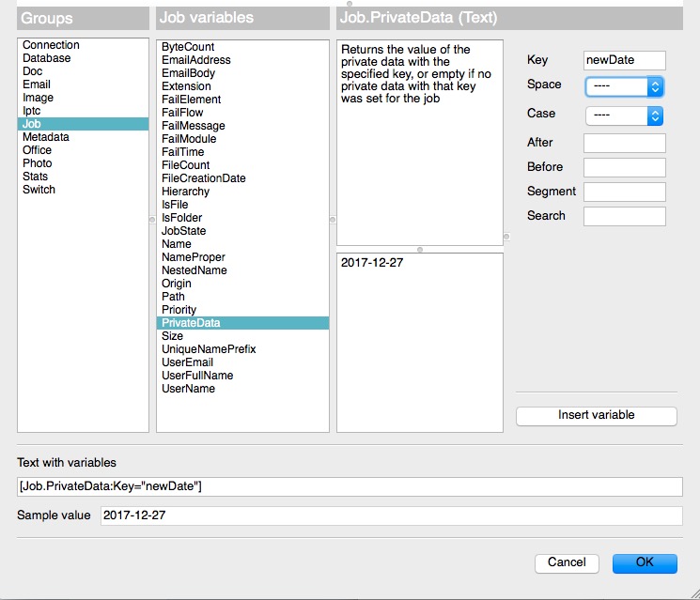Image resolution: width=700 pixels, height=600 pixels.
Task: Open the Case dropdown
Action: click(x=624, y=115)
